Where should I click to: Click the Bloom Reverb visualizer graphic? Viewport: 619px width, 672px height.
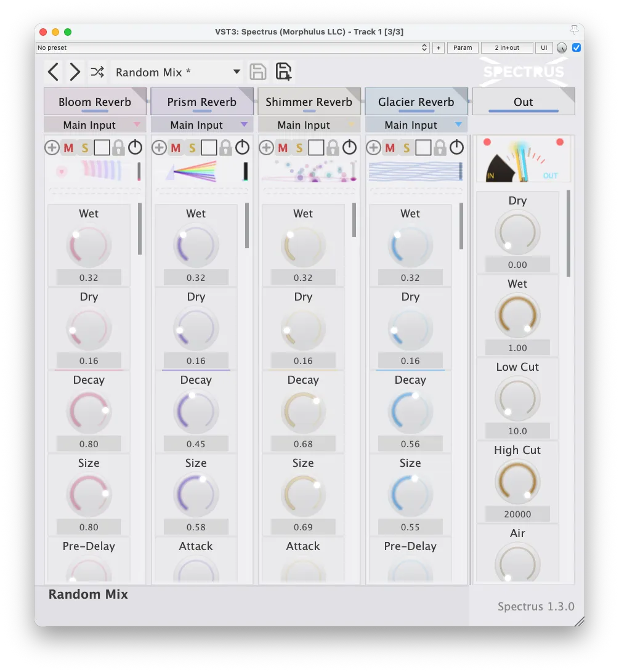95,171
